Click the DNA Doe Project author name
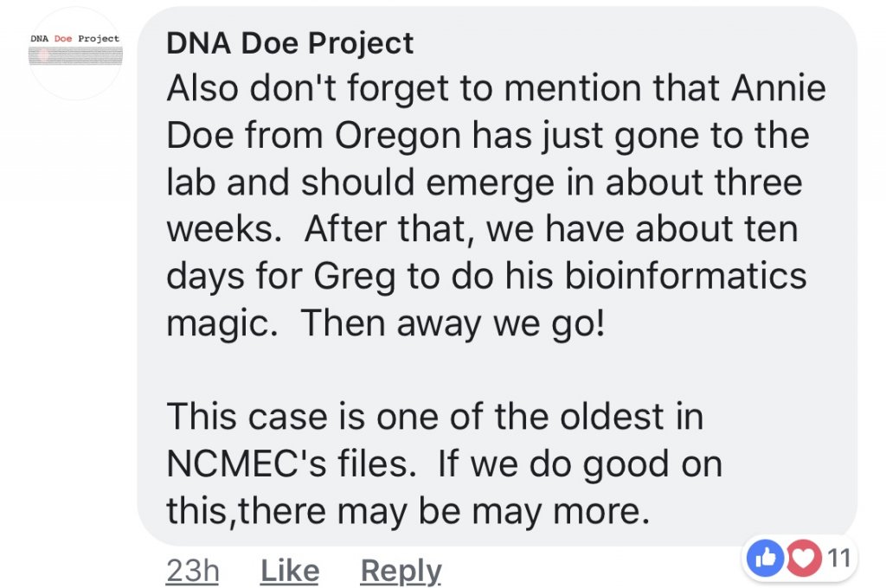The image size is (886, 588). coord(290,43)
